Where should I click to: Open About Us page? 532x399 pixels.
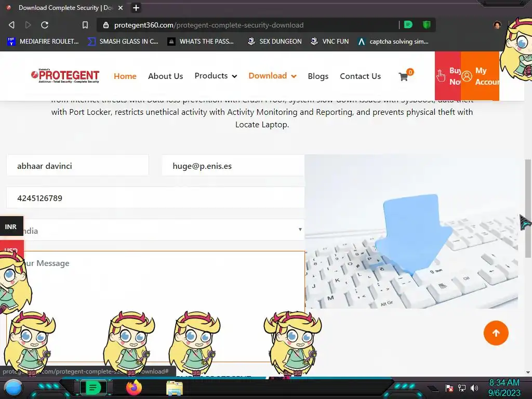click(165, 76)
